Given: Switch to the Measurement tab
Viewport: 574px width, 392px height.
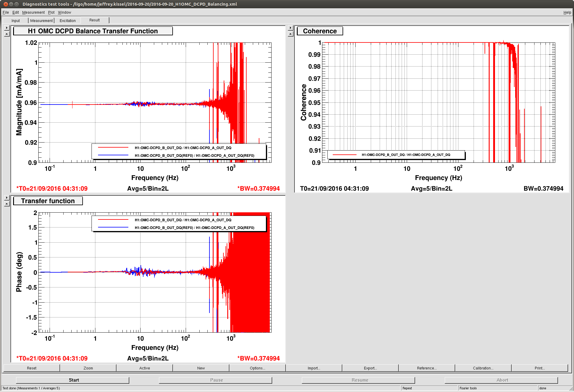Looking at the screenshot, I should coord(41,20).
